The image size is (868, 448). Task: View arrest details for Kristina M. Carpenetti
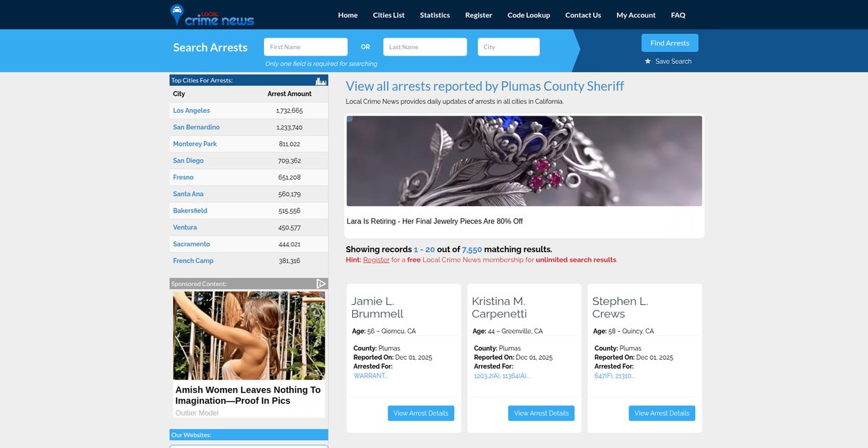click(541, 413)
